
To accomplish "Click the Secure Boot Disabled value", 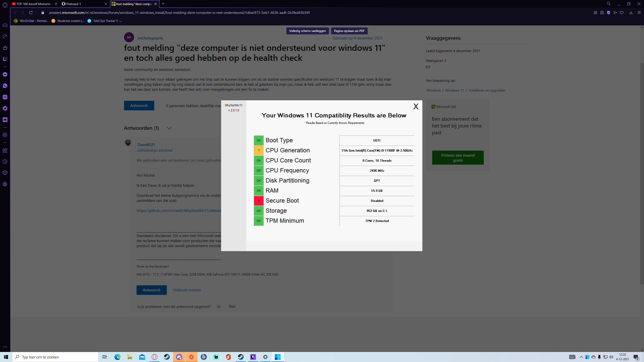I will pyautogui.click(x=377, y=201).
